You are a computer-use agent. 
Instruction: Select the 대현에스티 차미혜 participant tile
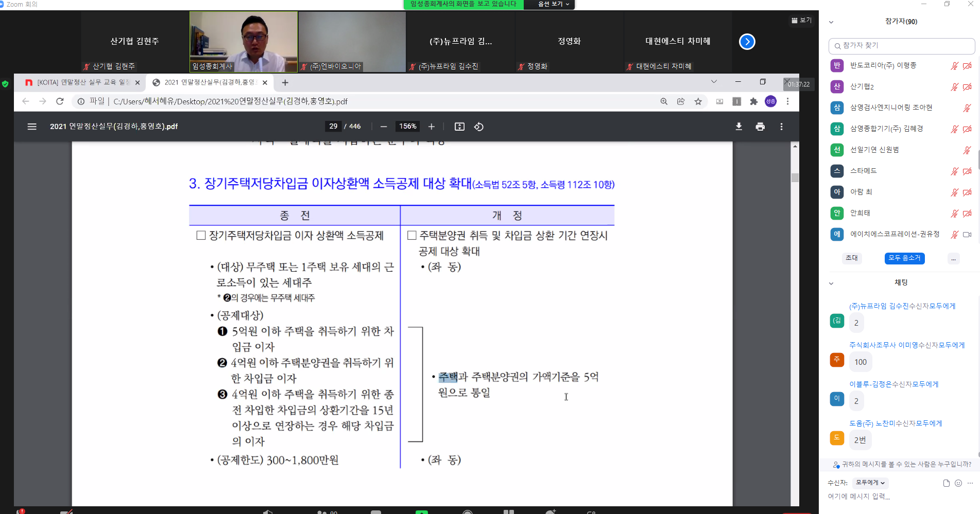[678, 42]
